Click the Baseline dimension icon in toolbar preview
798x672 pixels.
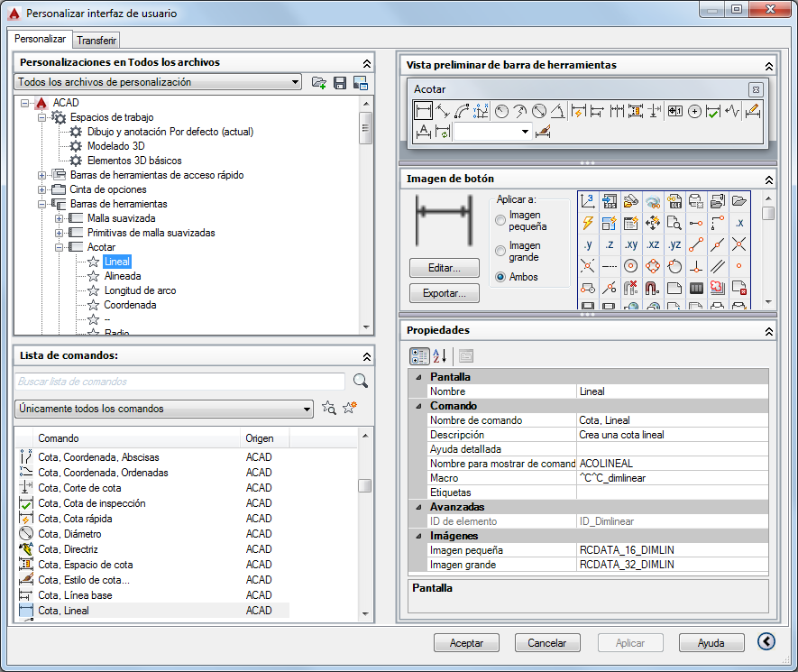597,110
